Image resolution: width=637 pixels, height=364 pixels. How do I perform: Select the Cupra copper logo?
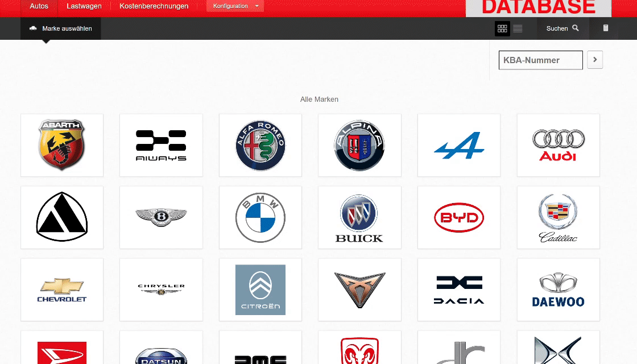359,289
